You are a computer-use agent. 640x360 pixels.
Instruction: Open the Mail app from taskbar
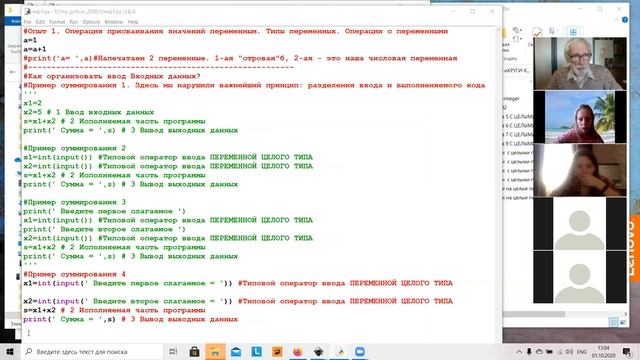point(236,351)
